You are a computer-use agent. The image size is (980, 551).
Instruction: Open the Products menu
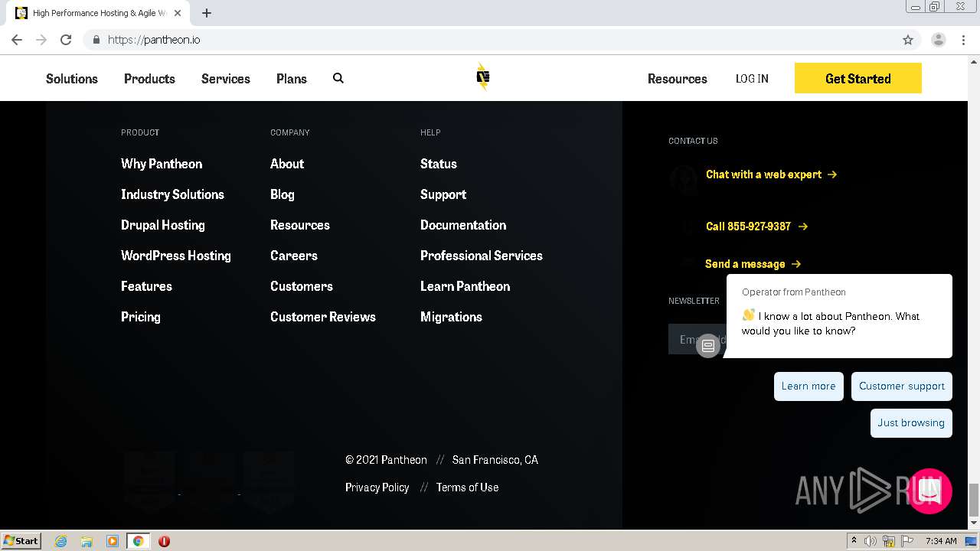click(x=149, y=79)
